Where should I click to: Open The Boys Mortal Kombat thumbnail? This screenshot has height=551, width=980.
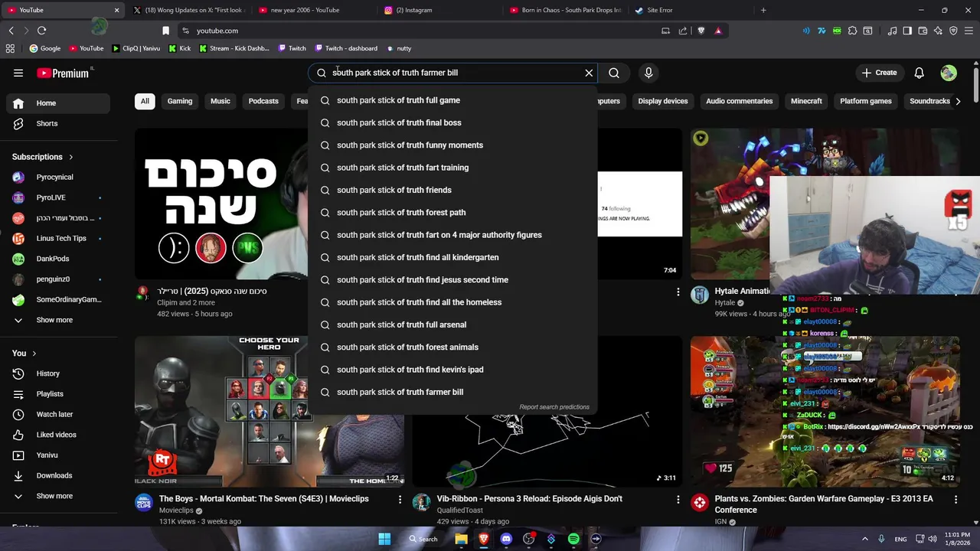tap(269, 410)
